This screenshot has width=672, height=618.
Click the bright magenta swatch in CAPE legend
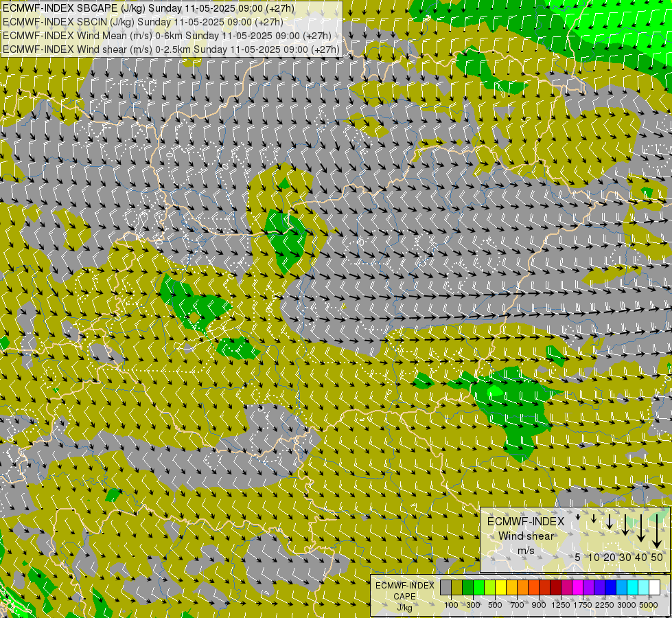click(578, 588)
